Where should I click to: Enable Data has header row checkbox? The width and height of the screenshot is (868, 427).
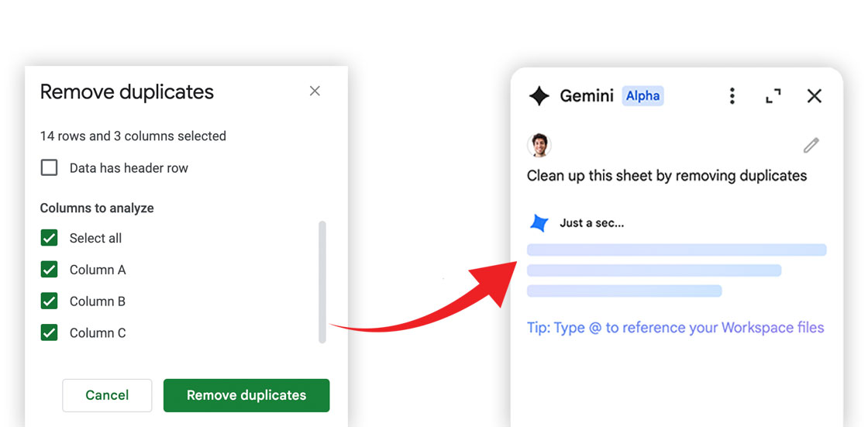50,167
